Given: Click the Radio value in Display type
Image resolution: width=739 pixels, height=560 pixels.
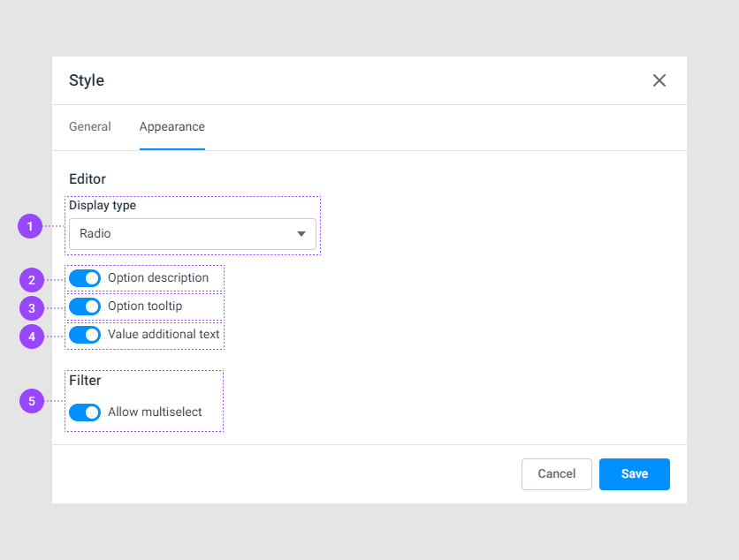Looking at the screenshot, I should 97,233.
